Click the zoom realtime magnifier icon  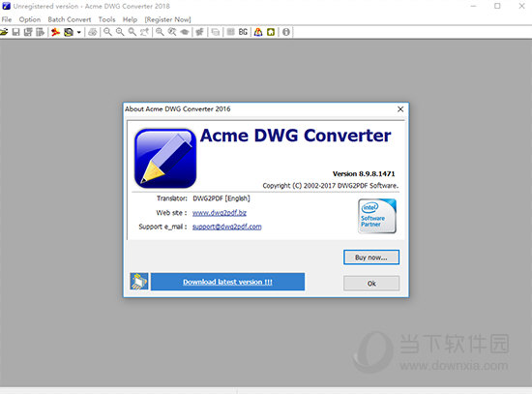tap(172, 32)
